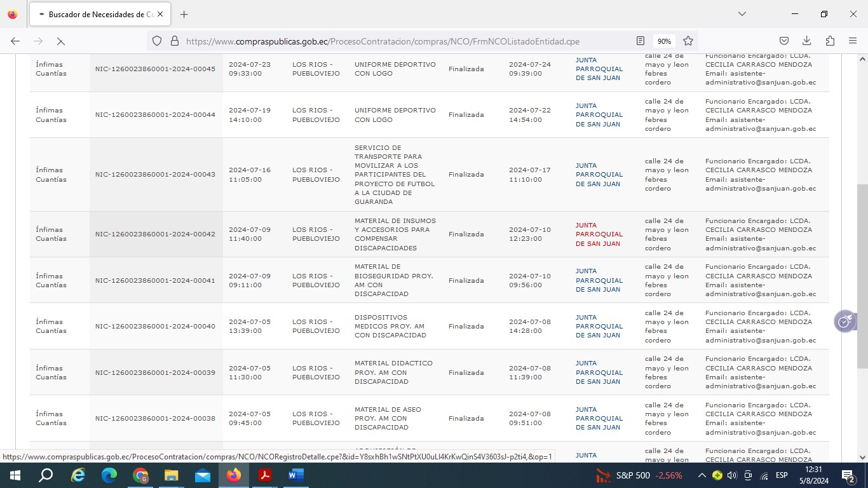Open the Firefox downloads panel

806,41
